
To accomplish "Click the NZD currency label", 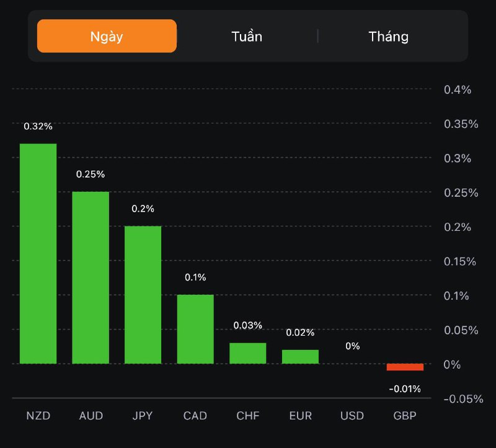I will click(x=38, y=416).
